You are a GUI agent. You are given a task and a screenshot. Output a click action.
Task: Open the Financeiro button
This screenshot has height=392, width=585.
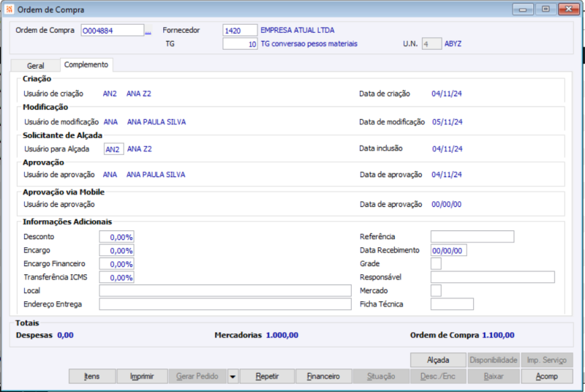pyautogui.click(x=323, y=377)
